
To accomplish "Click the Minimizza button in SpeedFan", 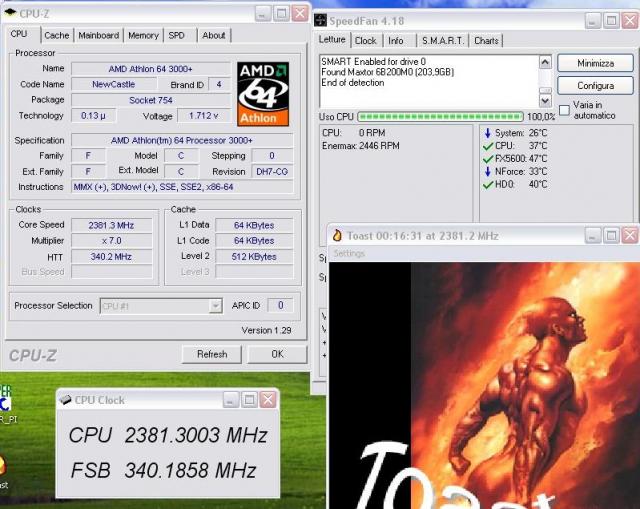I will point(596,64).
